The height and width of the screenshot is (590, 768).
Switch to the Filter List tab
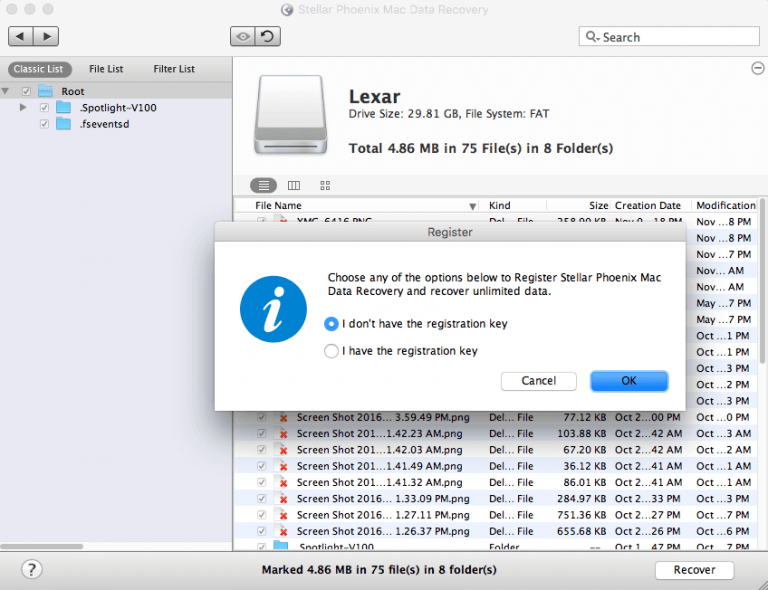click(x=174, y=69)
